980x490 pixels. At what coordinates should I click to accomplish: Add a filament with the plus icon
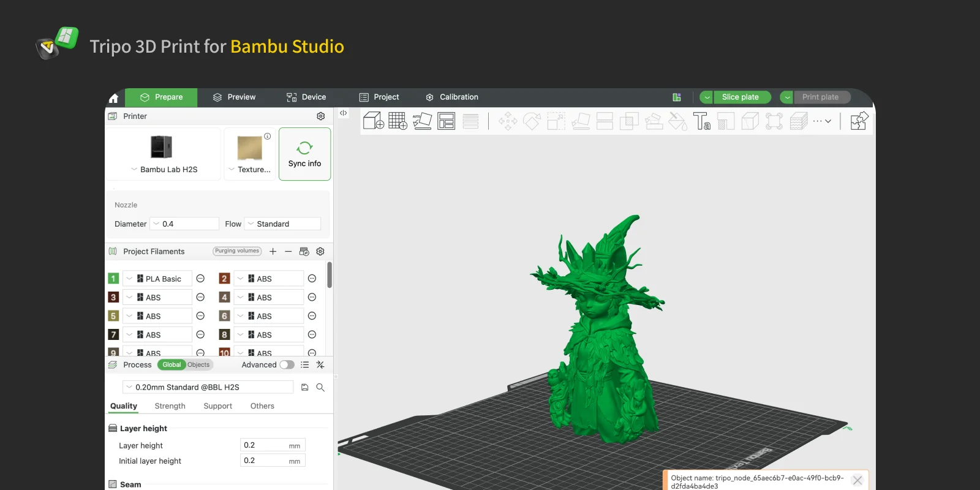click(x=273, y=252)
